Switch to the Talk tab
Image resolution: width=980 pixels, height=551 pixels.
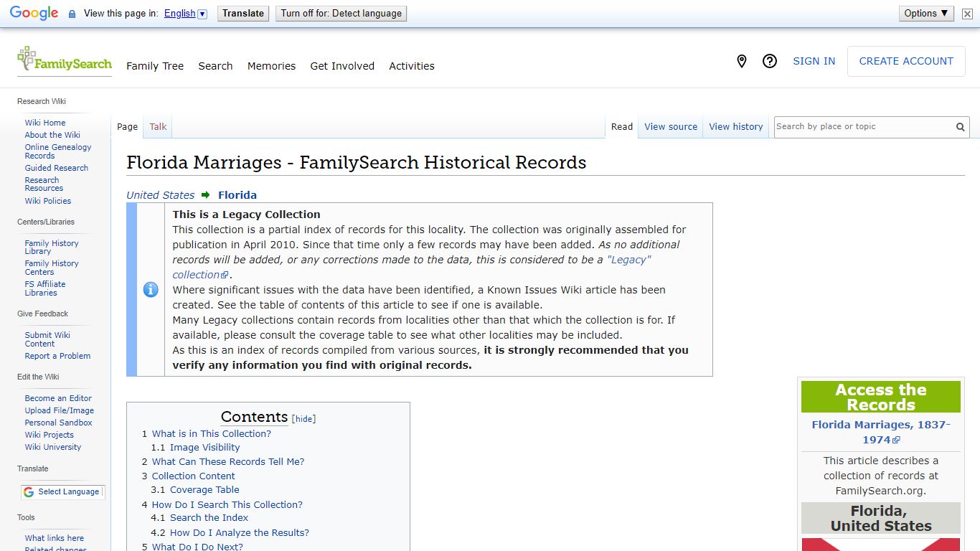(158, 127)
